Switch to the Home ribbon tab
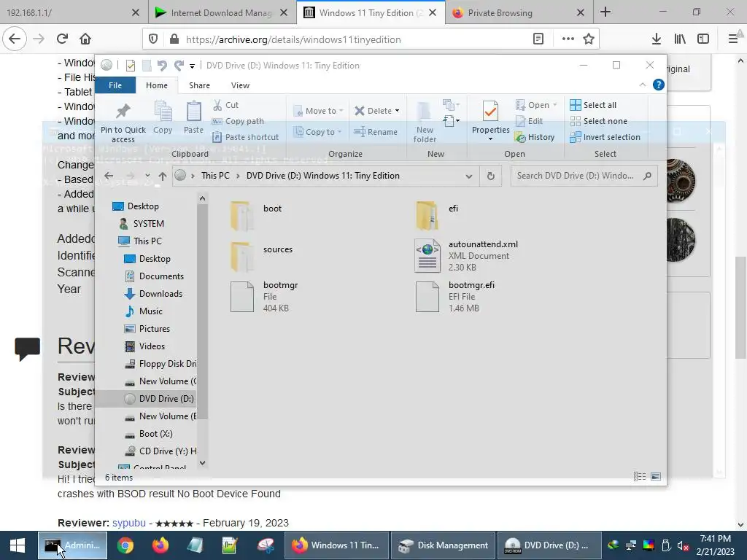 157,85
